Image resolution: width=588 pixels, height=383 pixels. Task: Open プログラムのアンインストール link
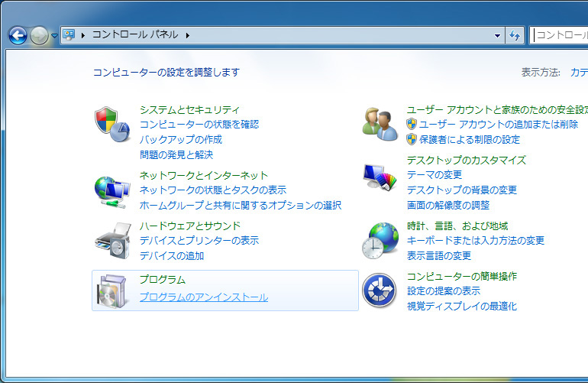click(x=204, y=297)
